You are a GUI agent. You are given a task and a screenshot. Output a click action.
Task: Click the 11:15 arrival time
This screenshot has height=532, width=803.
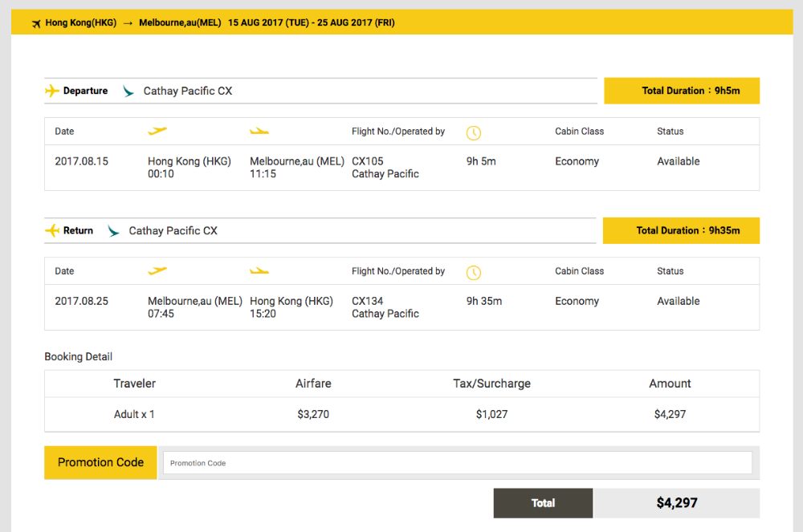point(263,174)
